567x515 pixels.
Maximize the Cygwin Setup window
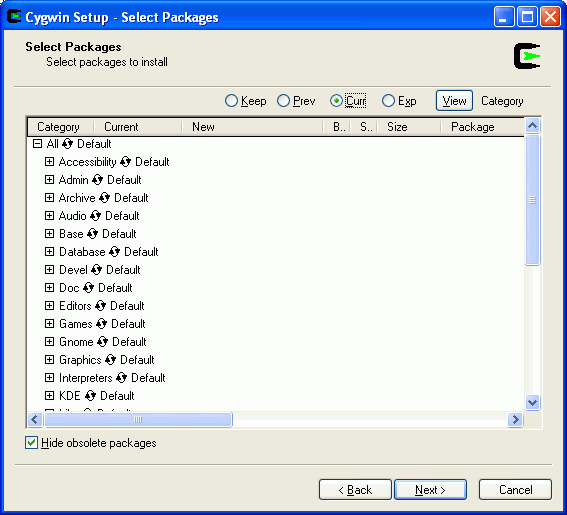(527, 17)
